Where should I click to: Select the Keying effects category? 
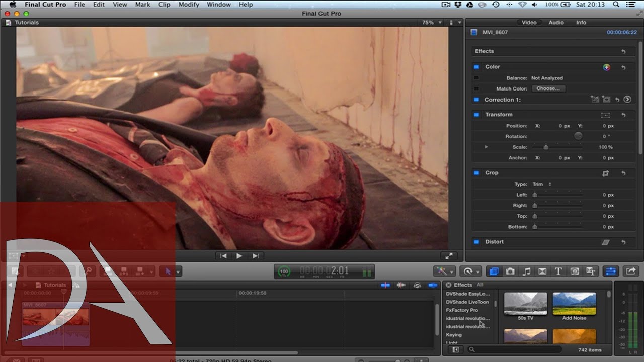[x=454, y=335]
